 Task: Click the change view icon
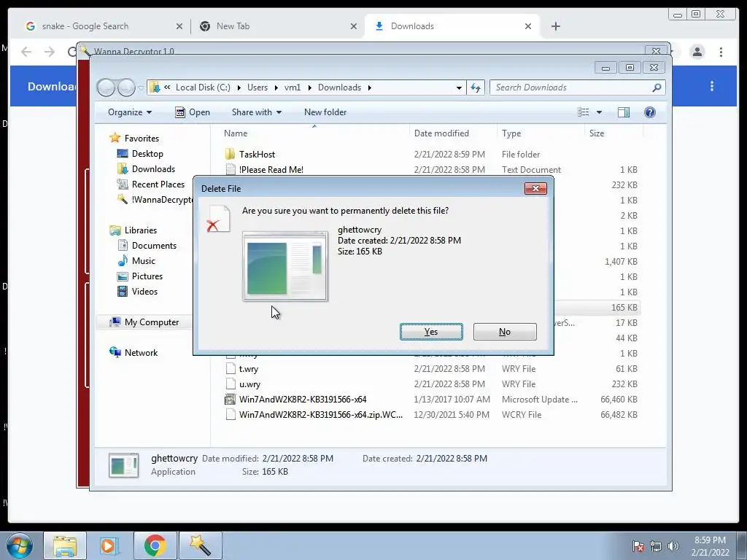point(583,112)
